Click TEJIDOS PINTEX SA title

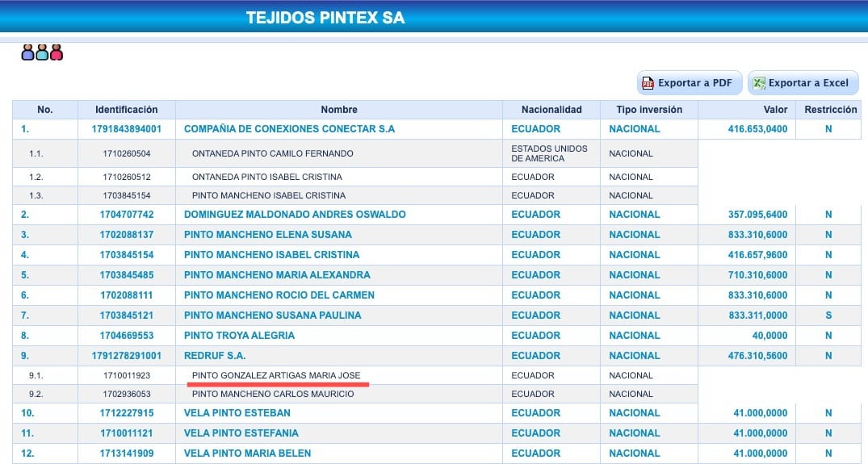pyautogui.click(x=325, y=18)
